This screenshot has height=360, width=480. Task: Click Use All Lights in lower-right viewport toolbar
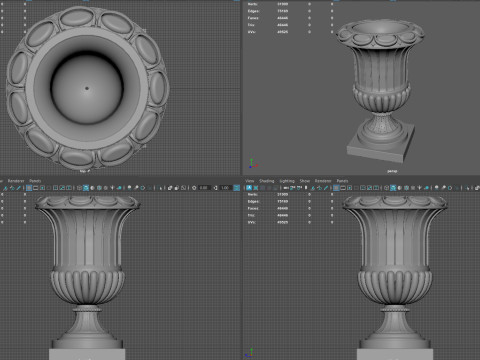(x=420, y=188)
